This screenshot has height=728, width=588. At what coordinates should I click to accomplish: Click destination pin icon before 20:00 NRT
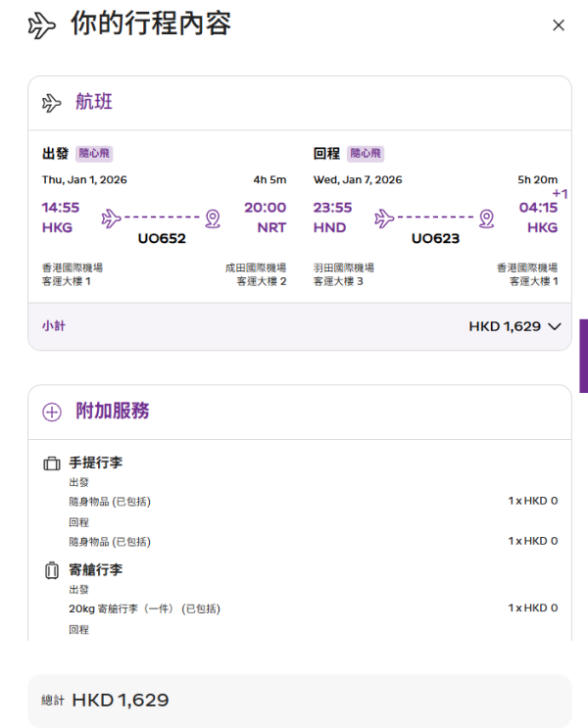(214, 217)
